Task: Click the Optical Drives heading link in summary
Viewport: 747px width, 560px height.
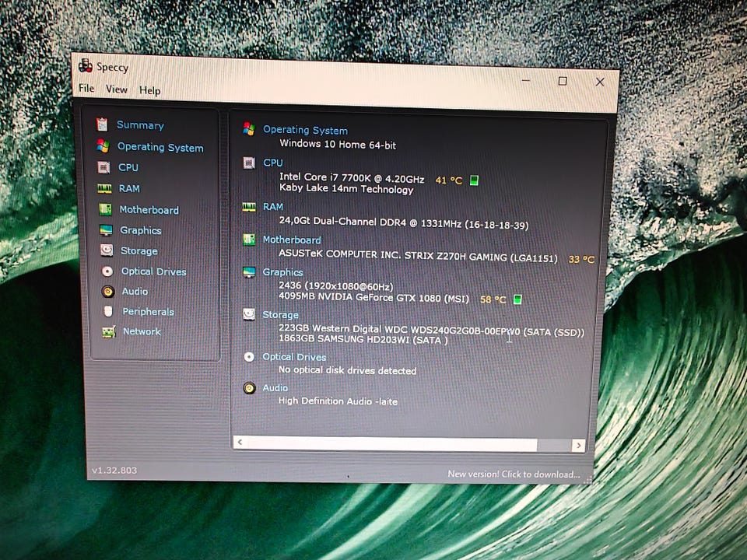Action: click(x=294, y=357)
